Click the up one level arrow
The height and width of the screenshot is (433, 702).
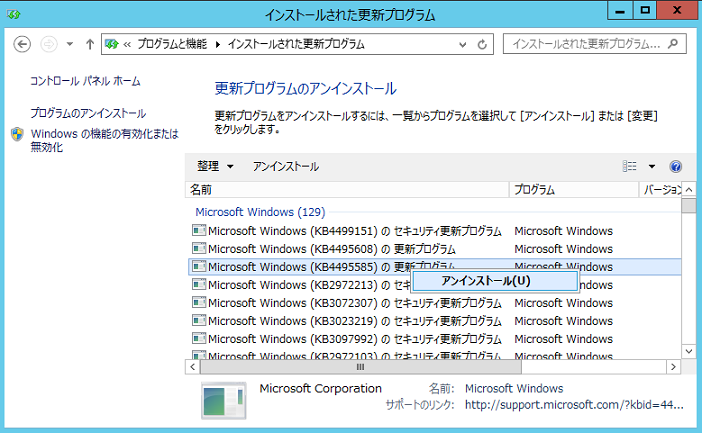[90, 44]
